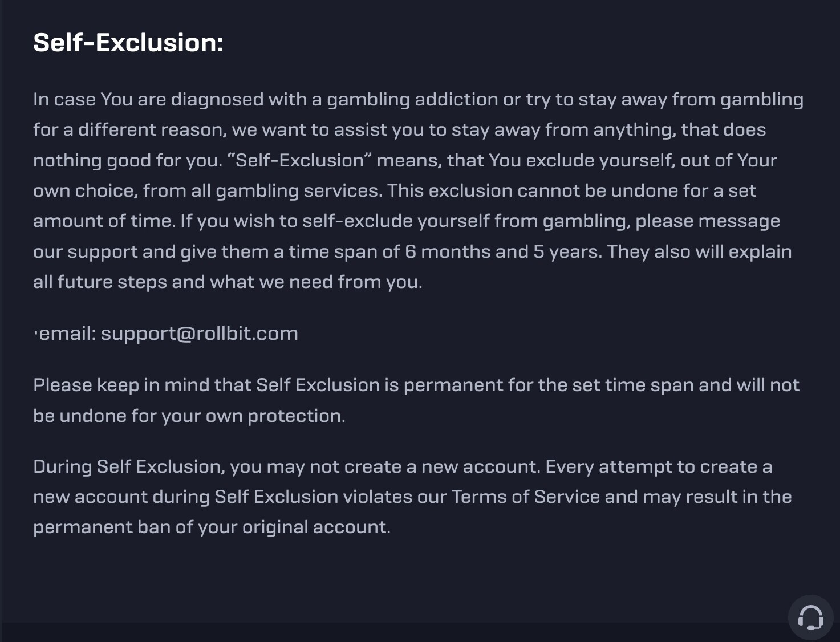Click the words "gambling addiction" in the first line
This screenshot has height=642, width=840.
(x=413, y=100)
